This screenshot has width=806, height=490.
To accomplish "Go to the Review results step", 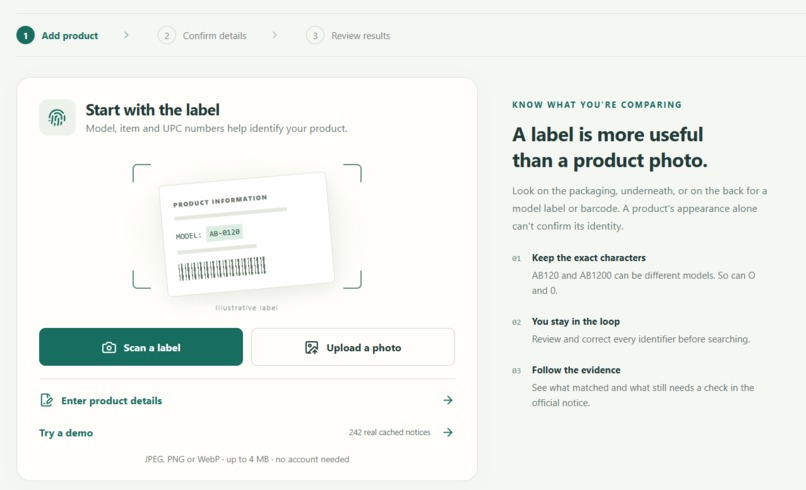I will (x=349, y=35).
